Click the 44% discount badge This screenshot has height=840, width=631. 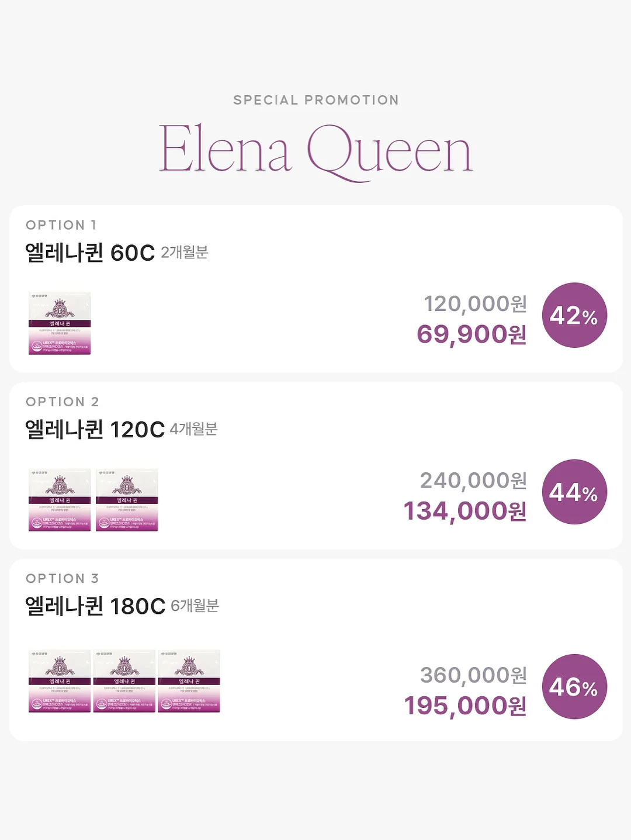coord(574,492)
